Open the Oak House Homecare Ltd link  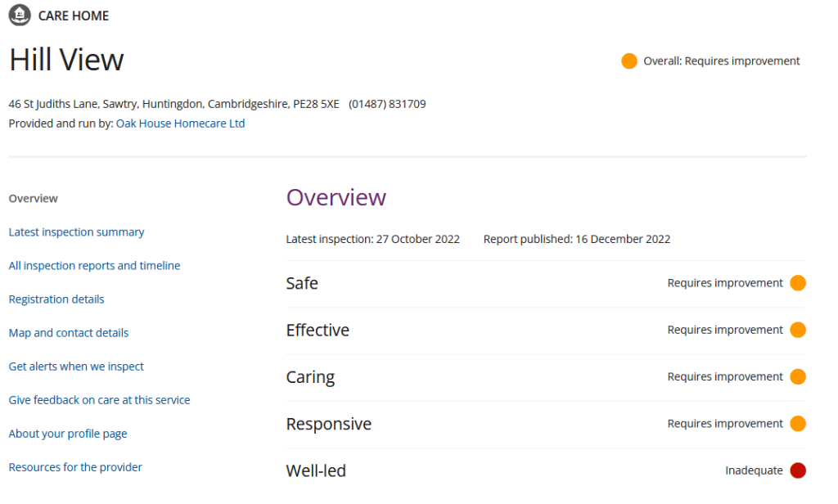tap(180, 124)
